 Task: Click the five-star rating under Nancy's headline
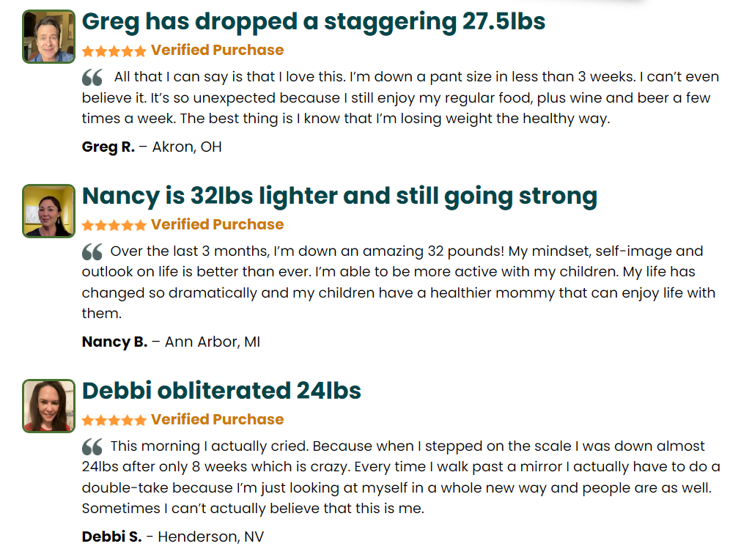pyautogui.click(x=114, y=226)
